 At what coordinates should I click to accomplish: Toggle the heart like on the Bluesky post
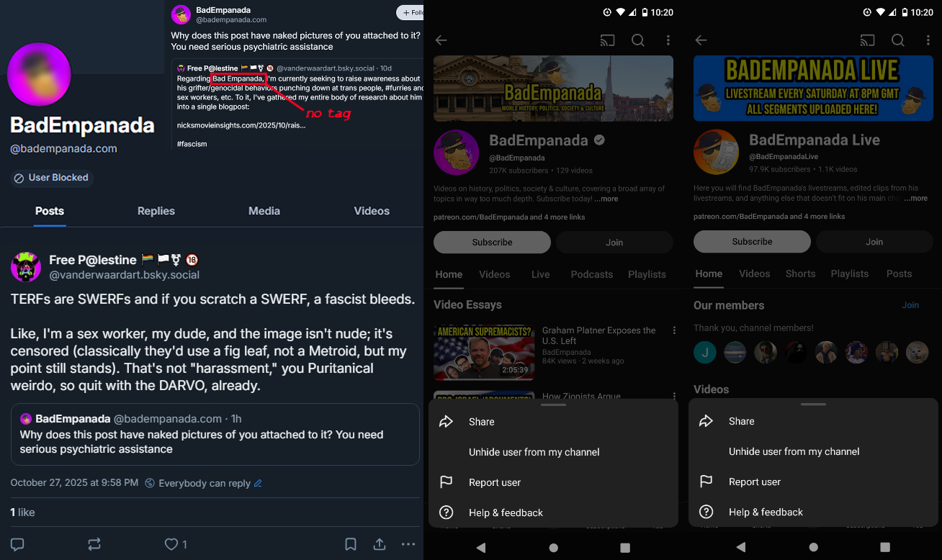click(171, 544)
